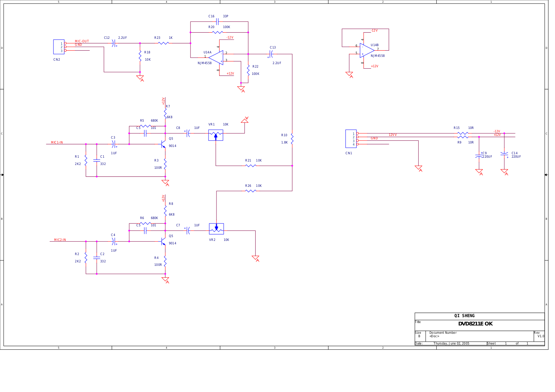Viewport: 555px width, 392px height.
Task: Click the 9014 label beside R3
Action: (x=172, y=146)
